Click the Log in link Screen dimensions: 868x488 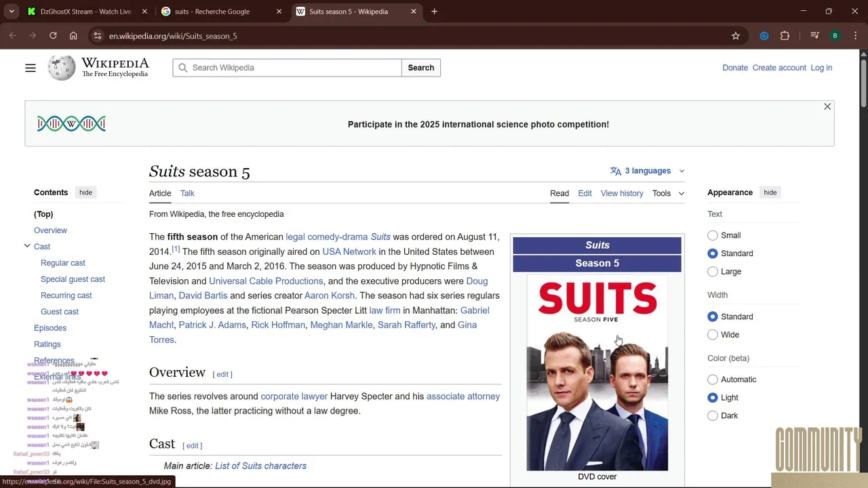pyautogui.click(x=821, y=68)
